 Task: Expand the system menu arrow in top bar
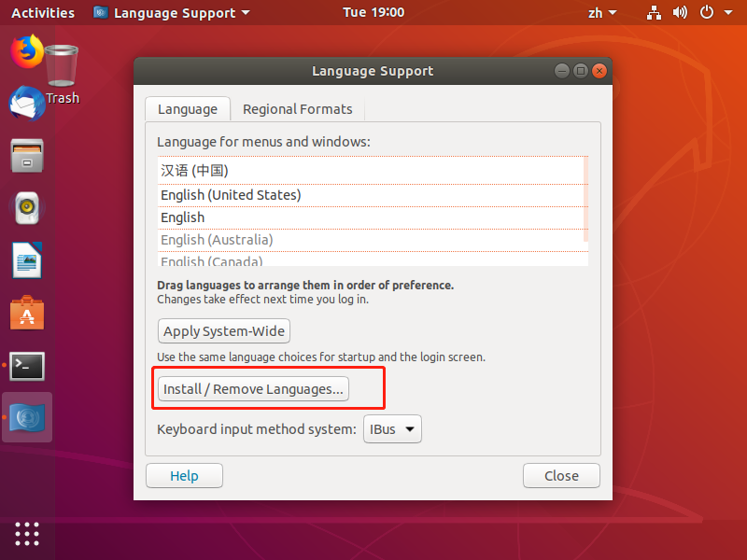pos(728,13)
